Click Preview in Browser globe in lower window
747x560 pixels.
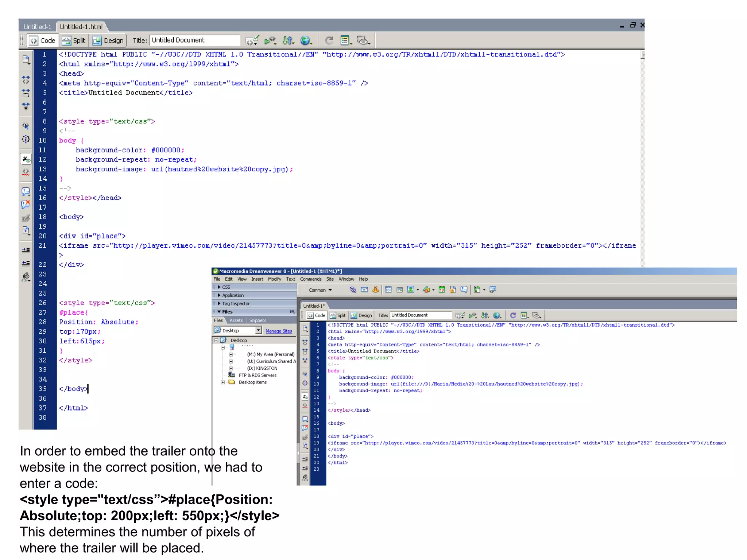[497, 316]
